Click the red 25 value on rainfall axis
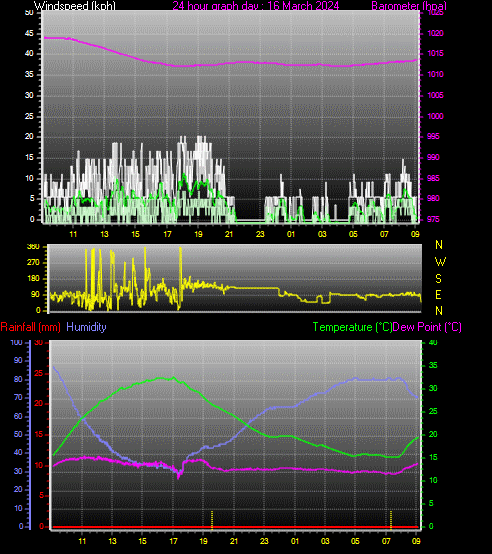 coord(38,373)
